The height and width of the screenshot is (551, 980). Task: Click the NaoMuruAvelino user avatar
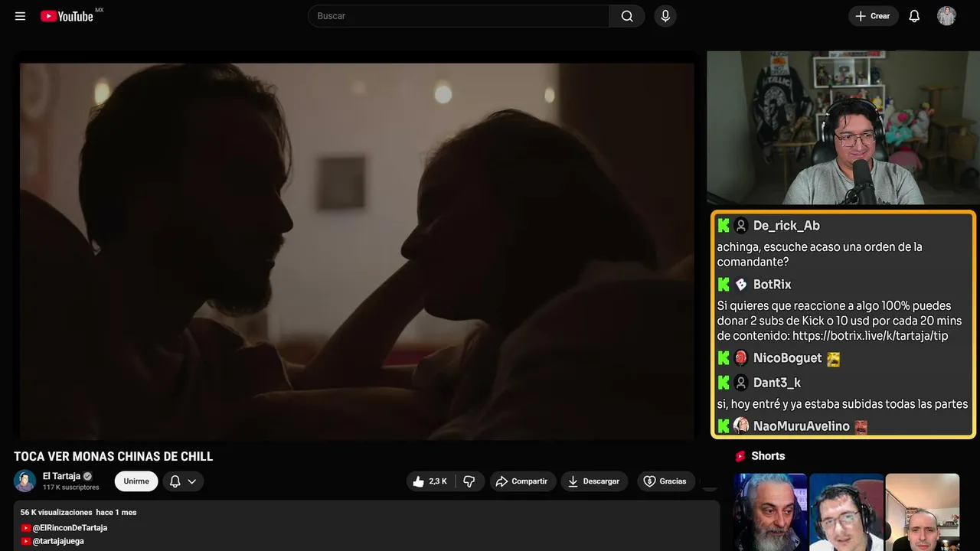coord(741,426)
